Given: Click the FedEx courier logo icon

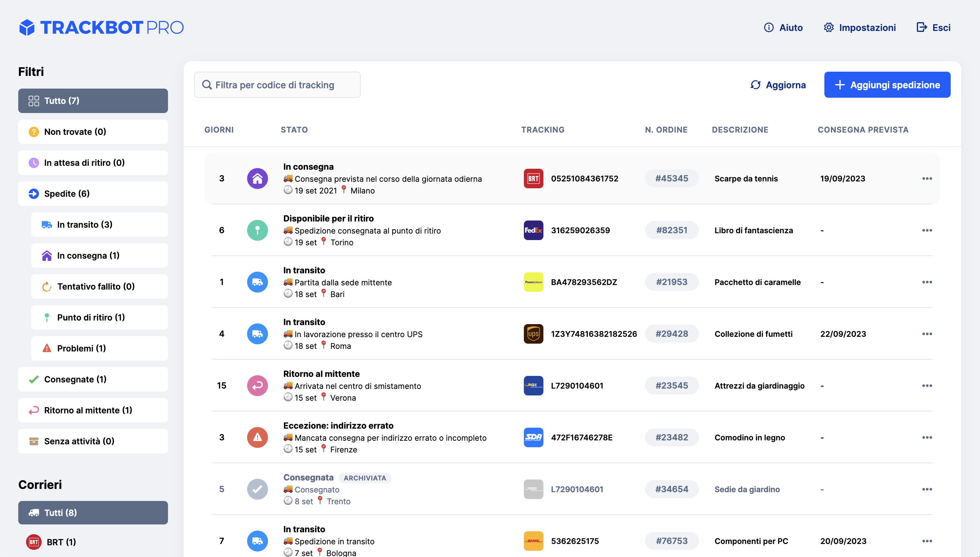Looking at the screenshot, I should point(533,230).
